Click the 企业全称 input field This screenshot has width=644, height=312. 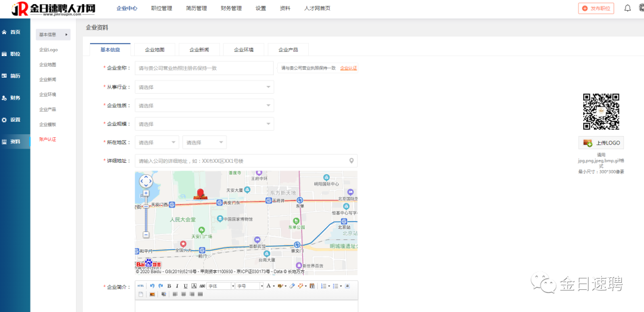[204, 68]
